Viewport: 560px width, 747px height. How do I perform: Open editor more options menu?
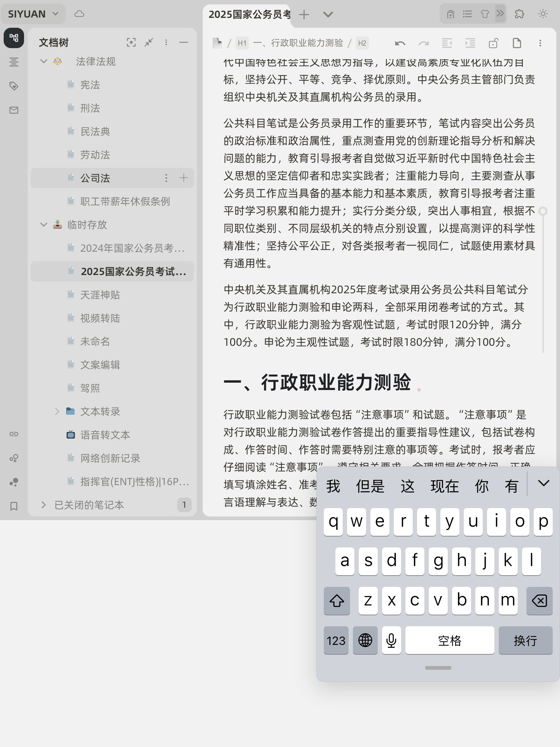[540, 43]
